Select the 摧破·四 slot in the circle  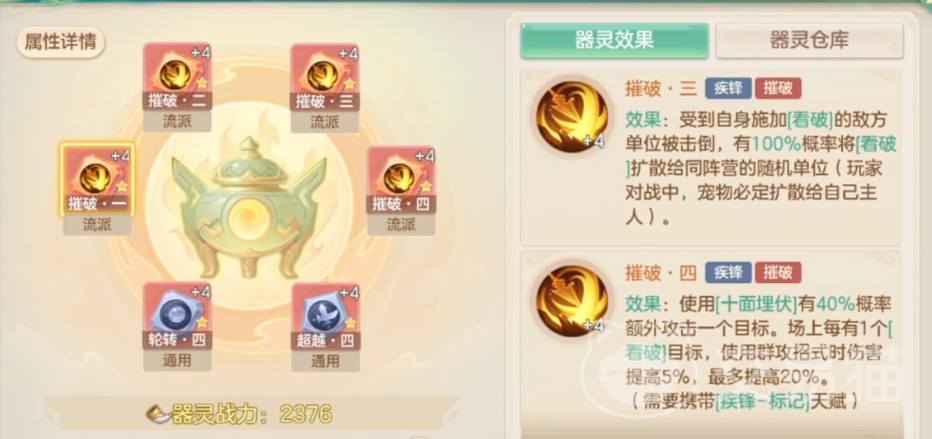pos(401,180)
